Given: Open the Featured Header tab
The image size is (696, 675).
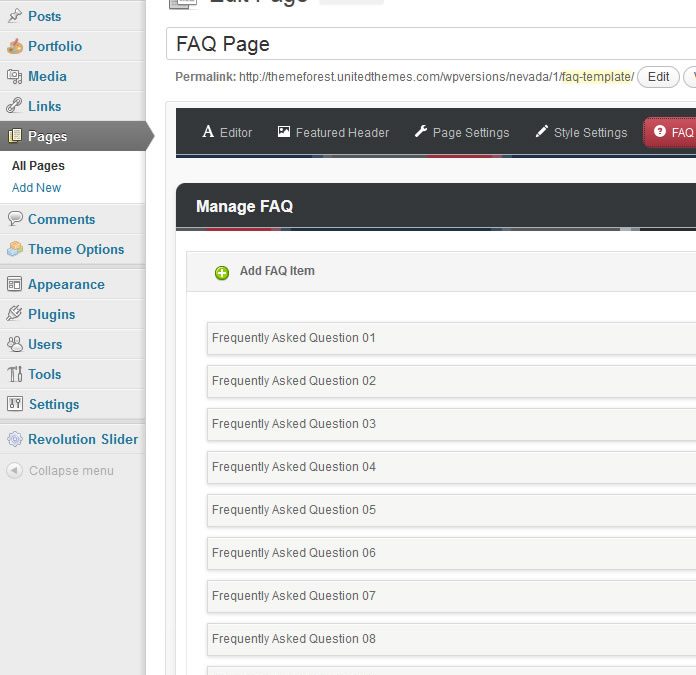Looking at the screenshot, I should pyautogui.click(x=333, y=132).
